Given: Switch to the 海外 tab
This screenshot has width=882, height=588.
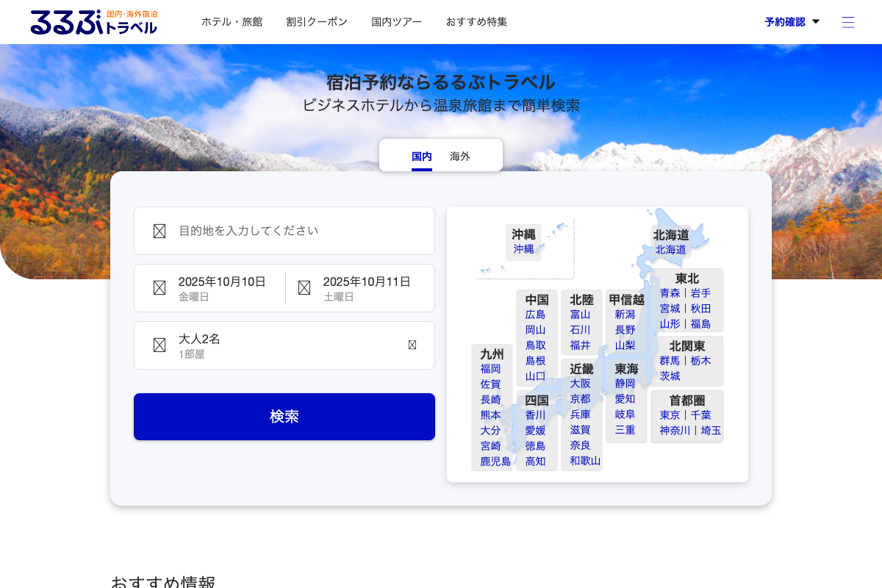Looking at the screenshot, I should click(x=460, y=156).
